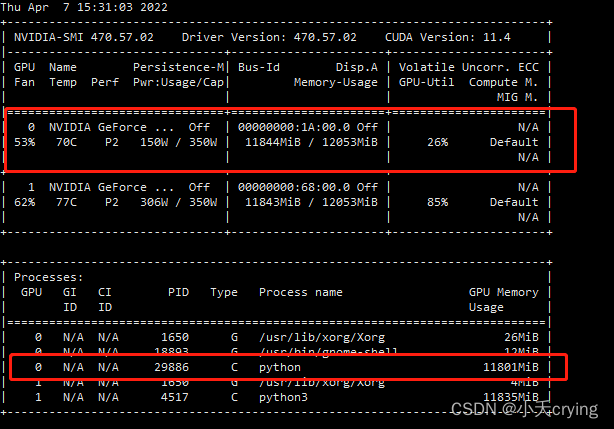Click GPU 0 power '150W / 350W'
The height and width of the screenshot is (429, 614).
pyautogui.click(x=178, y=142)
